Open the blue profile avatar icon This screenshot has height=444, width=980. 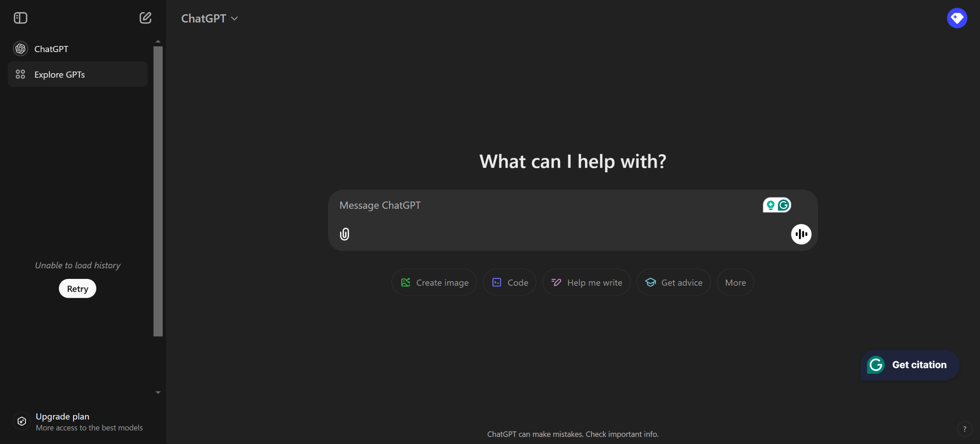click(957, 18)
